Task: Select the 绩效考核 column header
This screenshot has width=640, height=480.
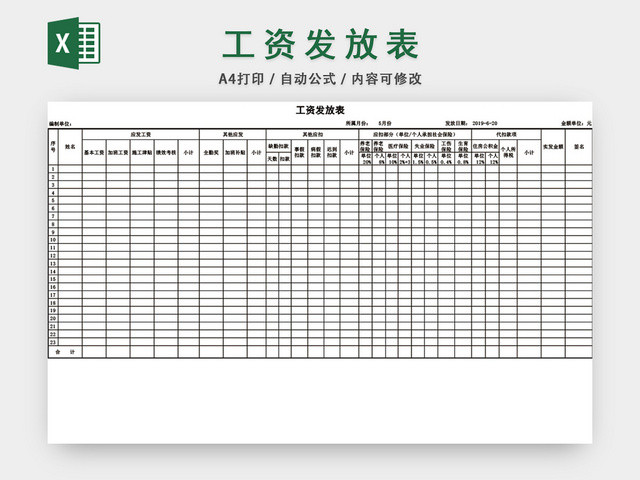Action: tap(166, 153)
